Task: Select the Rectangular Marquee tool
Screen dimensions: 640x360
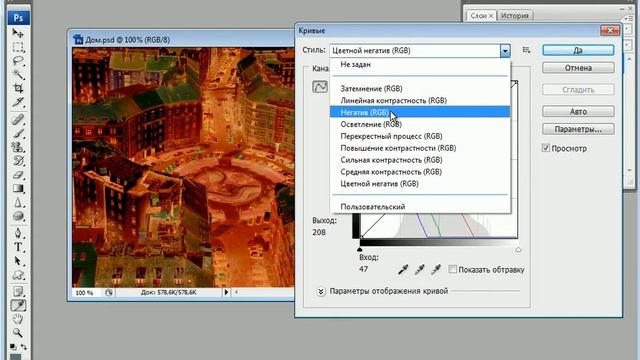Action: [18, 47]
